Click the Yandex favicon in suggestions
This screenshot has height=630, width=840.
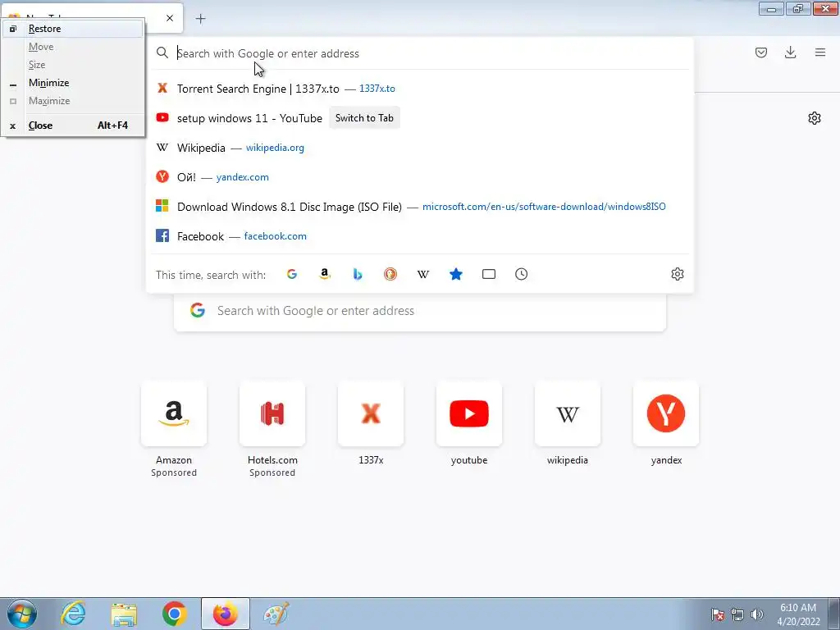pyautogui.click(x=162, y=176)
